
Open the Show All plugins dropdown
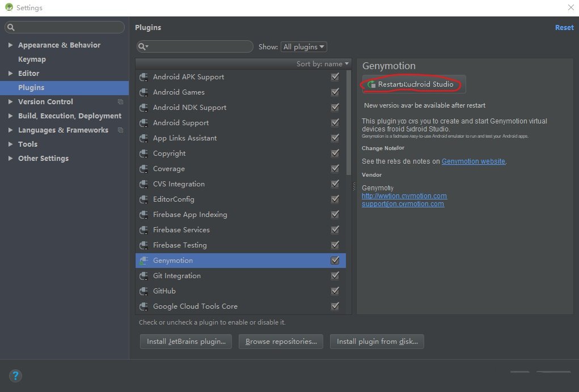(x=303, y=47)
